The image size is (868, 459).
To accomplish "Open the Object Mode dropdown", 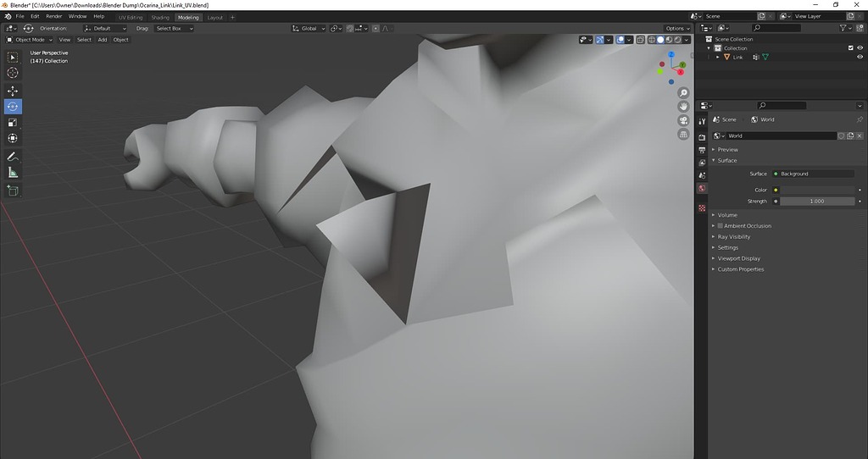I will (x=30, y=40).
